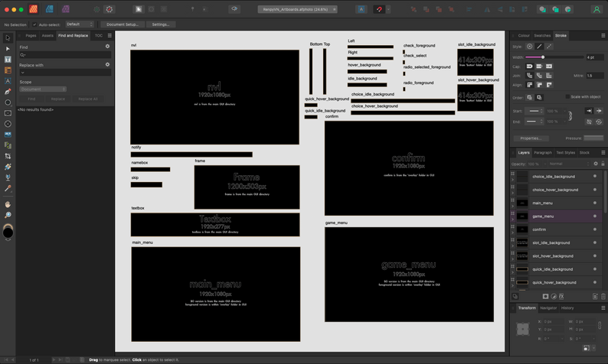Select the Place Image tool
The width and height of the screenshot is (608, 364).
click(x=8, y=135)
